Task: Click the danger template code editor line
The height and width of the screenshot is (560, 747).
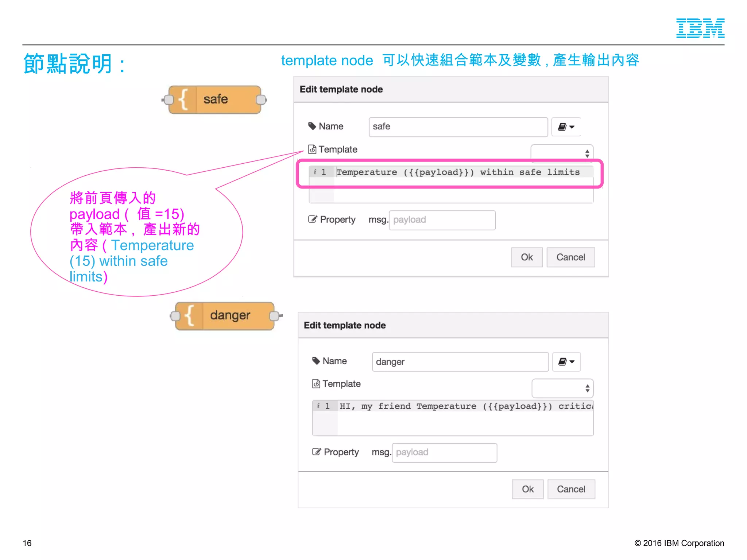Action: [x=466, y=406]
